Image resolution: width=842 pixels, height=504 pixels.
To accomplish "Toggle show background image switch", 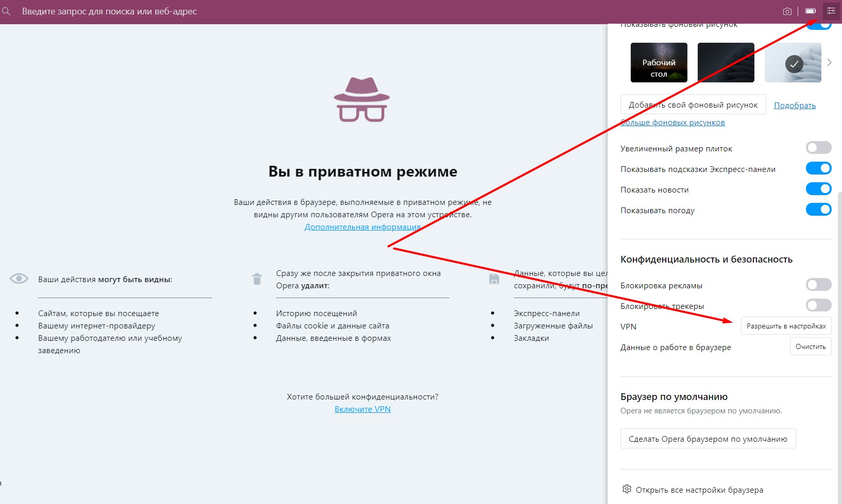I will [819, 25].
